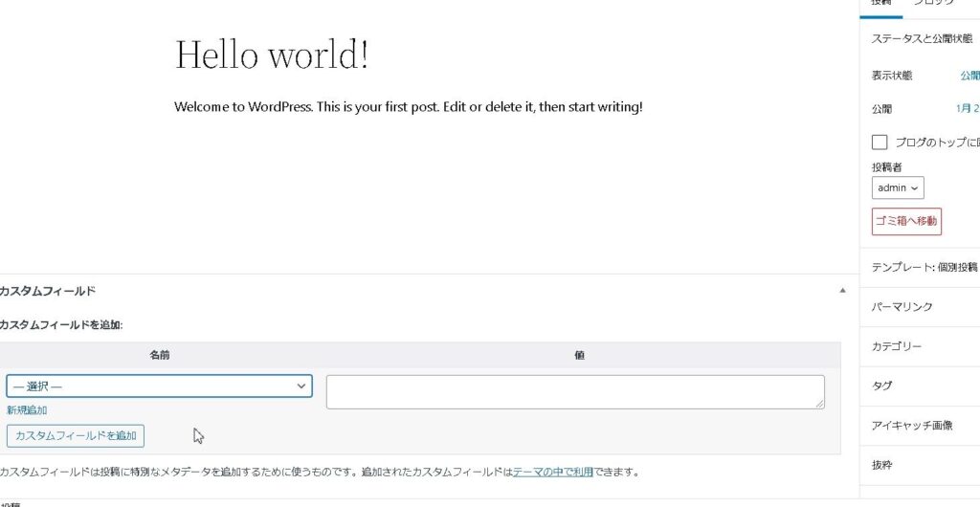Click the 公開 date value link
This screenshot has width=980, height=507.
click(x=967, y=109)
